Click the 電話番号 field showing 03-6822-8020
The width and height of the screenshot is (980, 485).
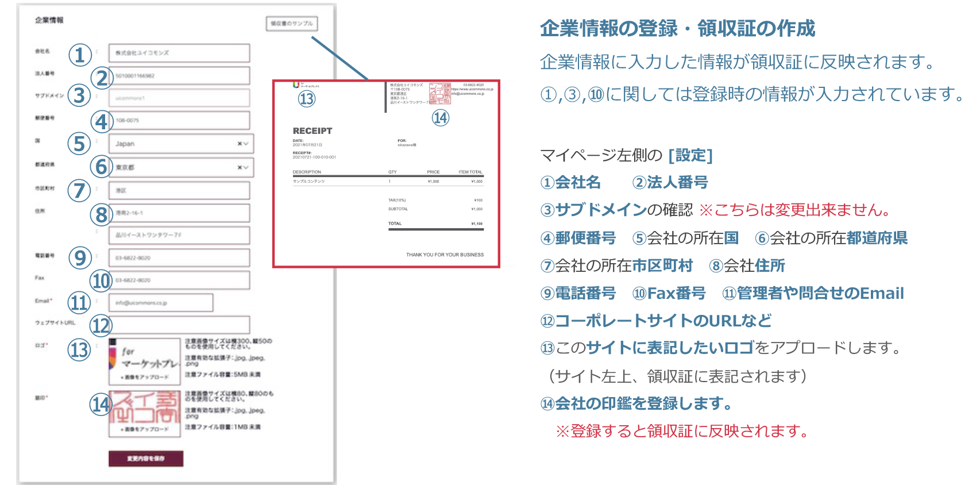coord(179,258)
